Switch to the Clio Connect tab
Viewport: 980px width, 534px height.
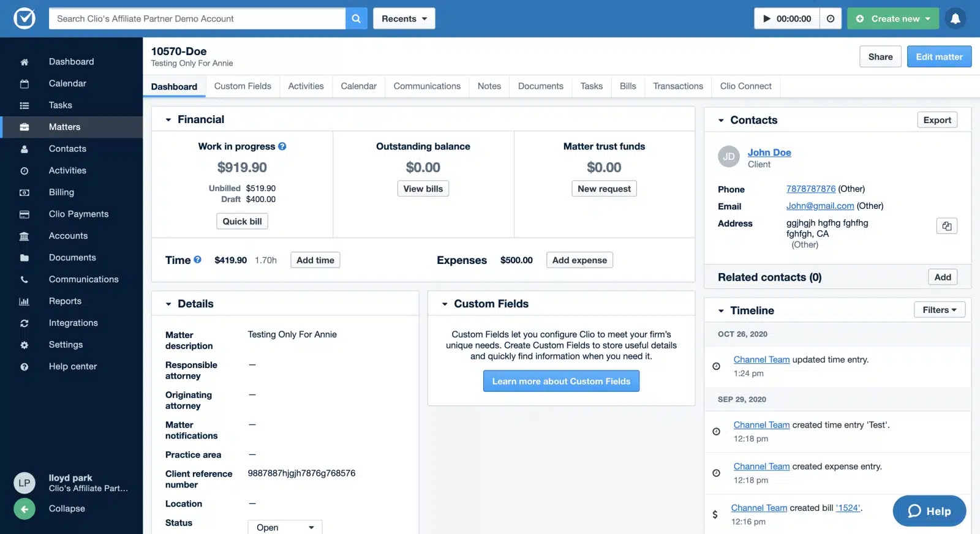pyautogui.click(x=745, y=86)
